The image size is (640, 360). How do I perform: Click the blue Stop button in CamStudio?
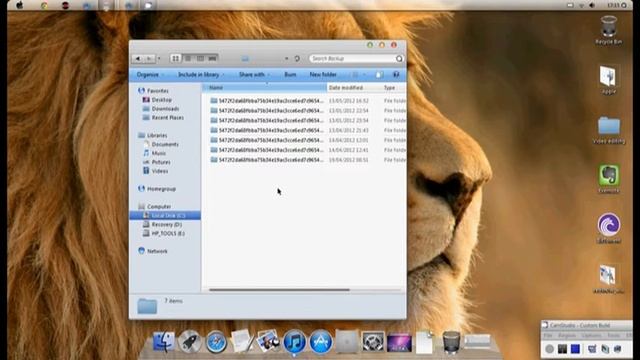coord(576,349)
